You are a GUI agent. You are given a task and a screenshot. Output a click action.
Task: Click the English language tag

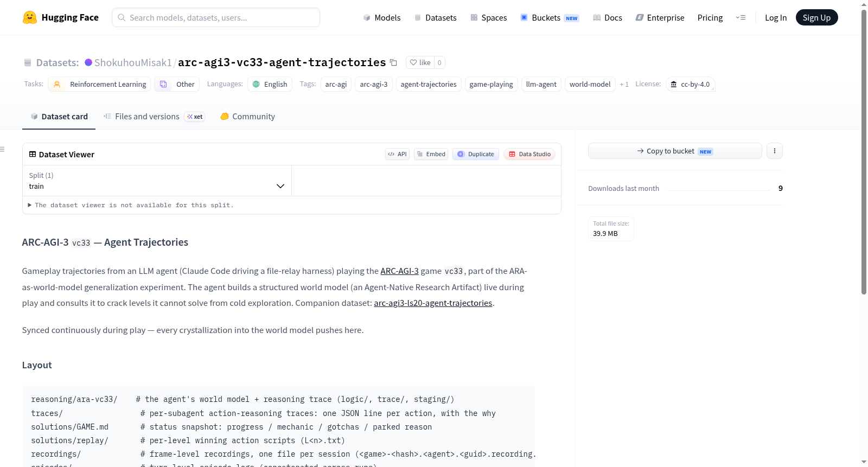click(270, 84)
